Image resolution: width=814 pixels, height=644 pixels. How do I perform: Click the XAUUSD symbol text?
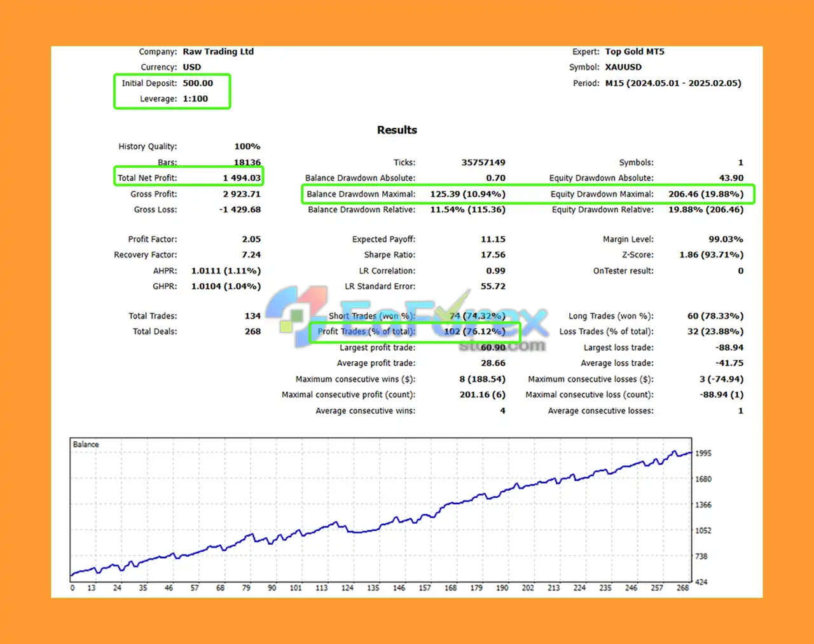click(623, 67)
